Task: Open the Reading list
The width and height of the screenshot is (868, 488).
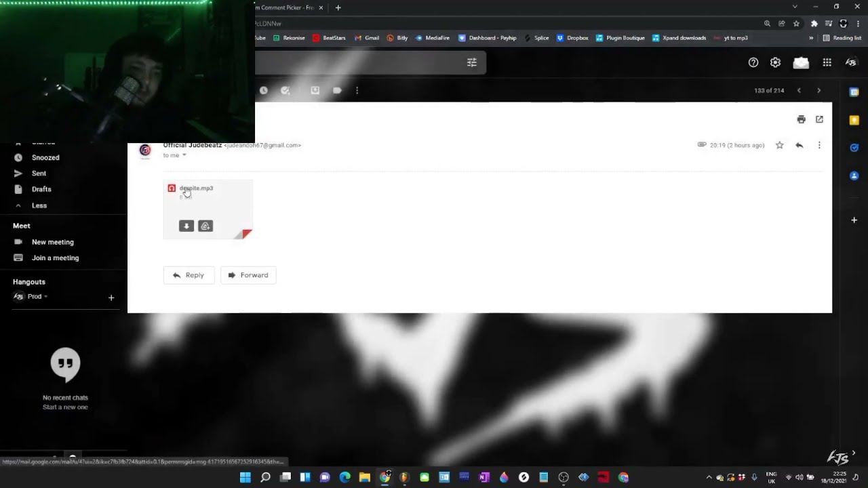Action: tap(842, 38)
